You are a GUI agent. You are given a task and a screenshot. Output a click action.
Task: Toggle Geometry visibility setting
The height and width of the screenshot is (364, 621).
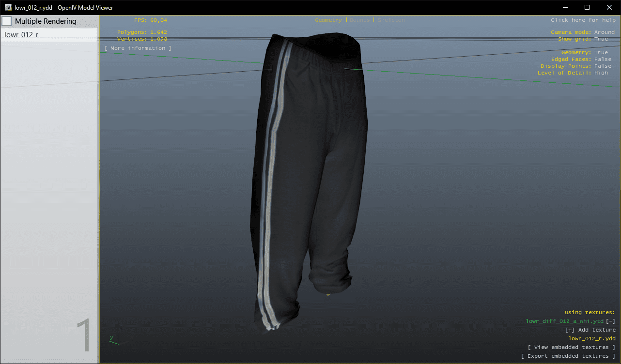click(x=601, y=52)
